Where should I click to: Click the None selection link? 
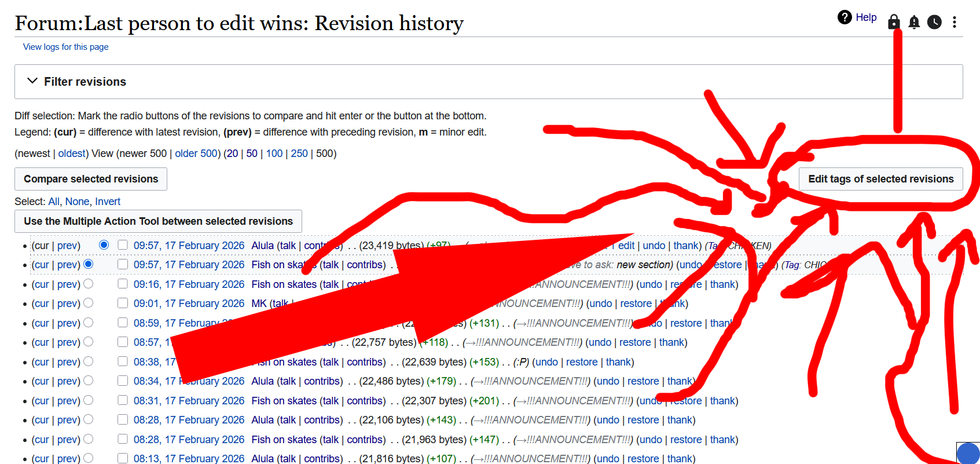coord(77,202)
